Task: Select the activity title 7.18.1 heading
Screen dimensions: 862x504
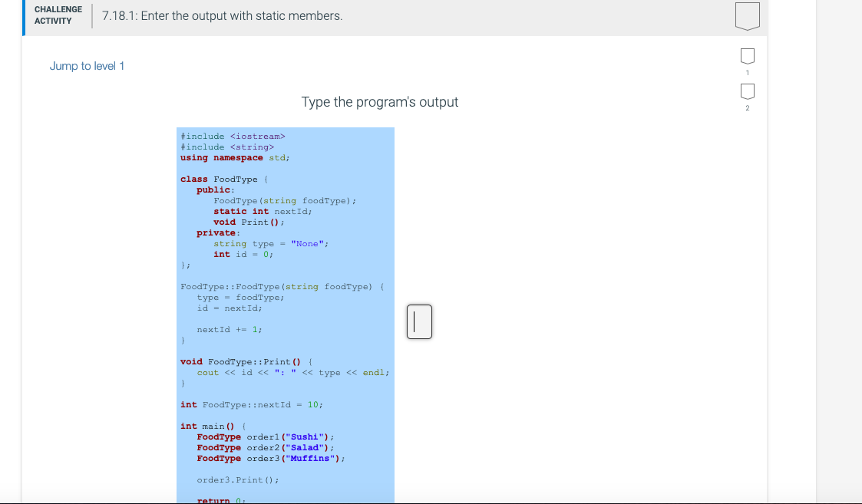Action: pyautogui.click(x=223, y=16)
